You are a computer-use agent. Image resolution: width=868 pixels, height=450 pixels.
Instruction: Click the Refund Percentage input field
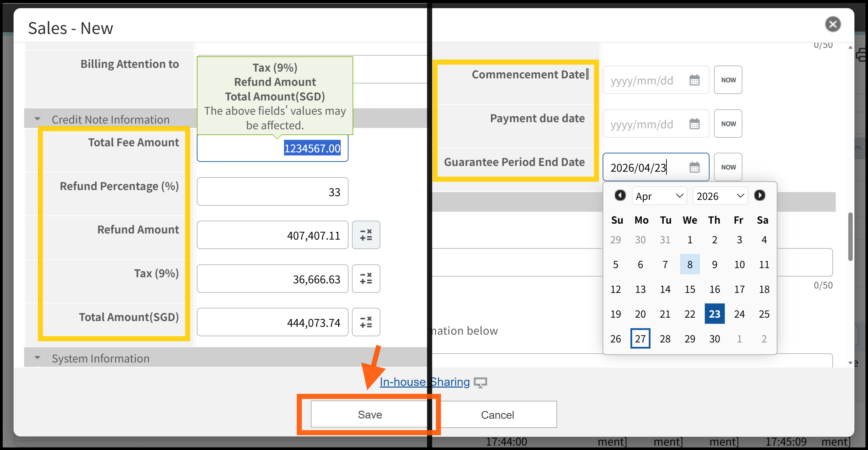click(x=272, y=192)
